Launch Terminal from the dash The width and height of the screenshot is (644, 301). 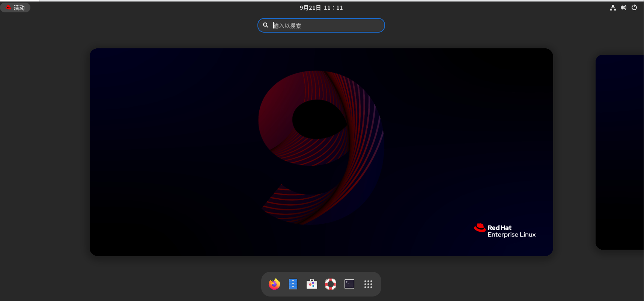point(349,284)
